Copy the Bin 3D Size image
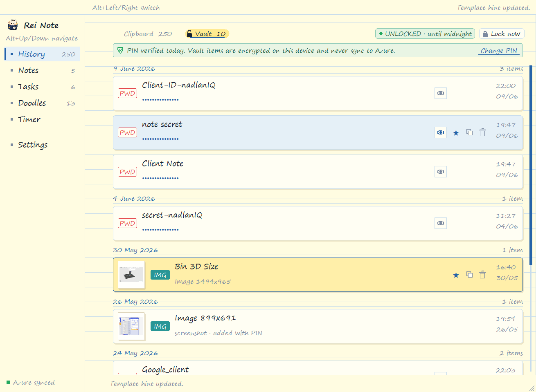536x392 pixels. tap(469, 275)
